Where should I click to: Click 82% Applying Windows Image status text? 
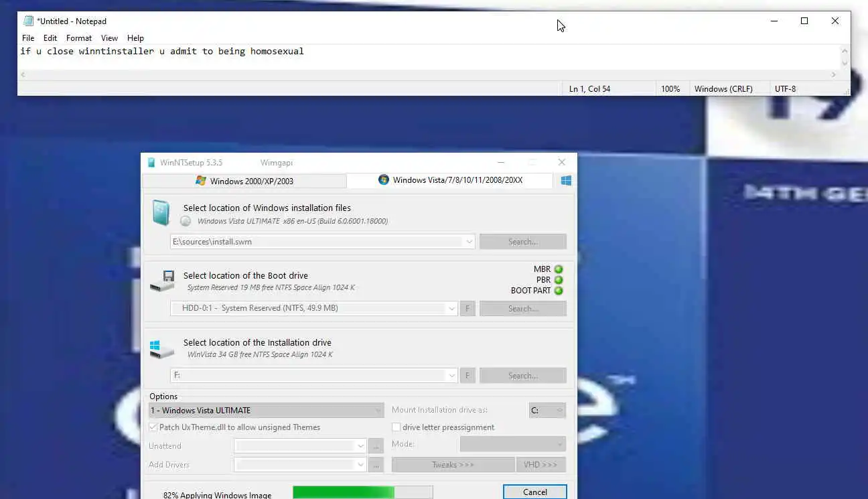pos(218,496)
